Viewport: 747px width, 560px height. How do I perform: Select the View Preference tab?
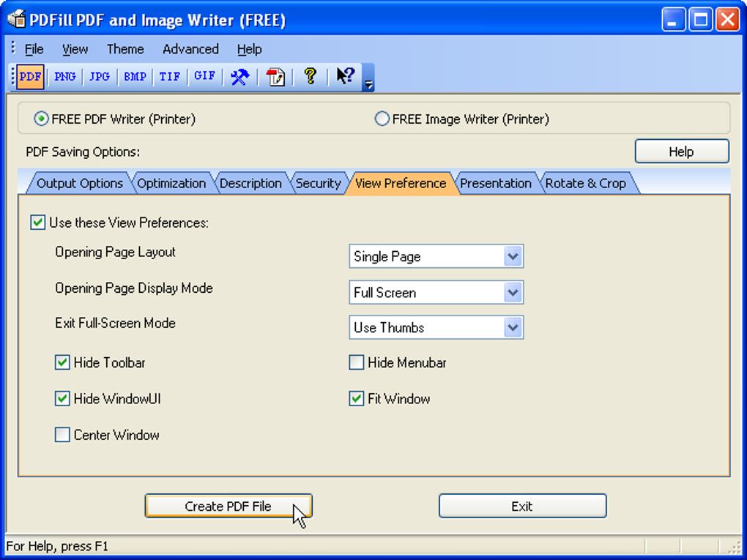(x=401, y=183)
